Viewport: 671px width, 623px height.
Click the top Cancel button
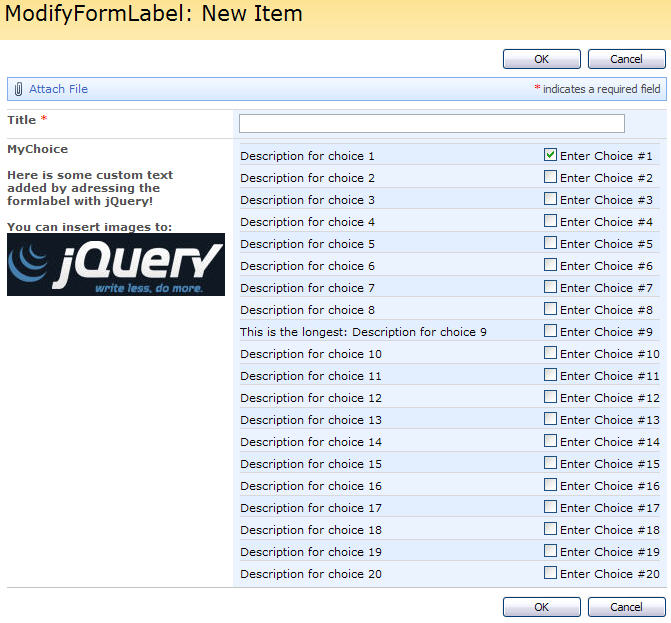626,59
